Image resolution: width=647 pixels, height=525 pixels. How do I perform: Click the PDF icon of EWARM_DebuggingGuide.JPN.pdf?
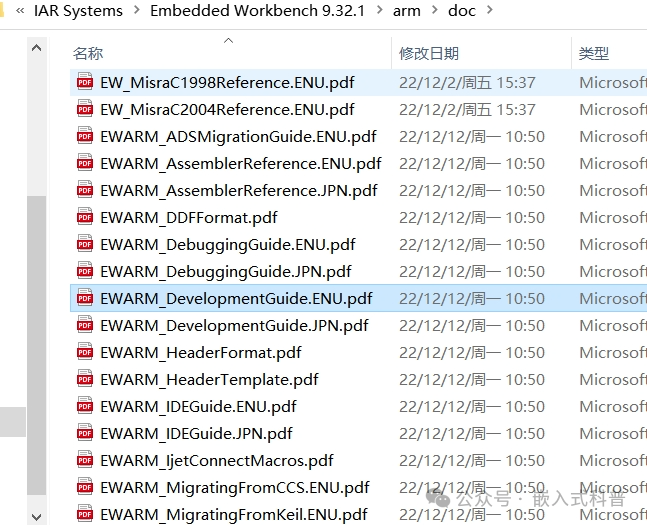point(85,272)
